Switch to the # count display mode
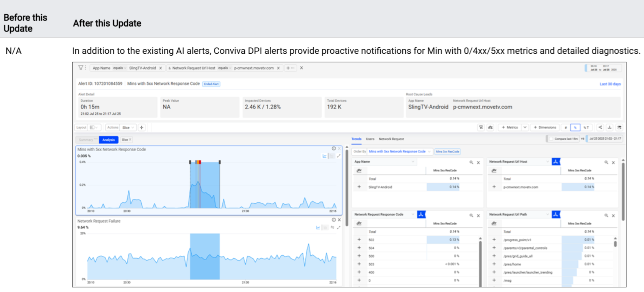The image size is (644, 292). 566,127
